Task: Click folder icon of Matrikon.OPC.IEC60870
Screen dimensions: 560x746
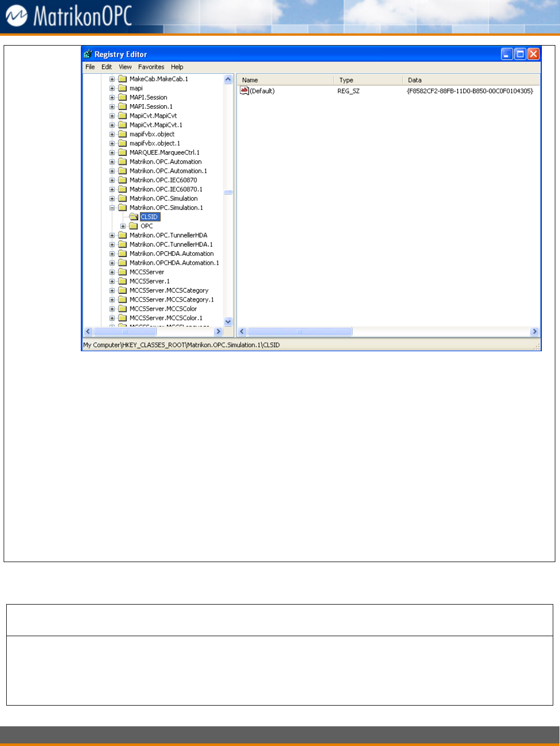Action: [122, 180]
